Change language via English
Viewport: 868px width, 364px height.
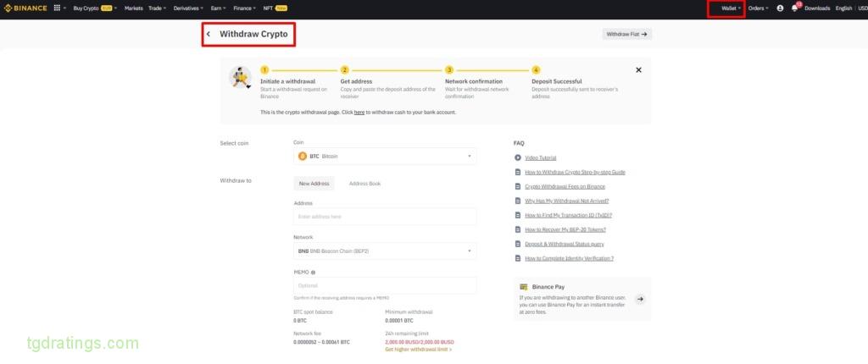(843, 8)
